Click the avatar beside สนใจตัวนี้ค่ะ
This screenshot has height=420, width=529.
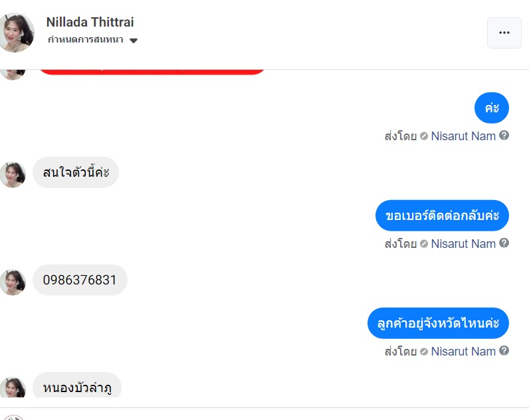13,174
